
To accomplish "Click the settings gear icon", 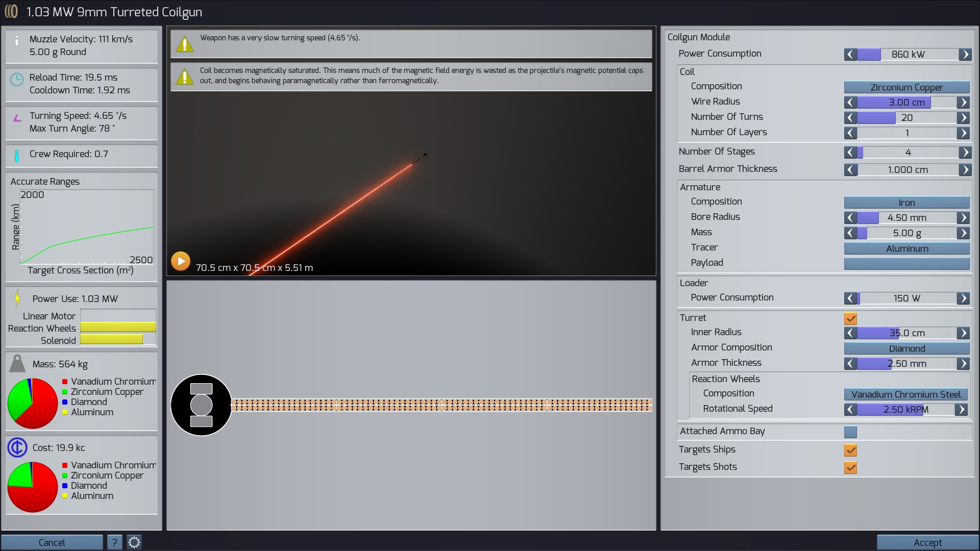I will coord(134,542).
